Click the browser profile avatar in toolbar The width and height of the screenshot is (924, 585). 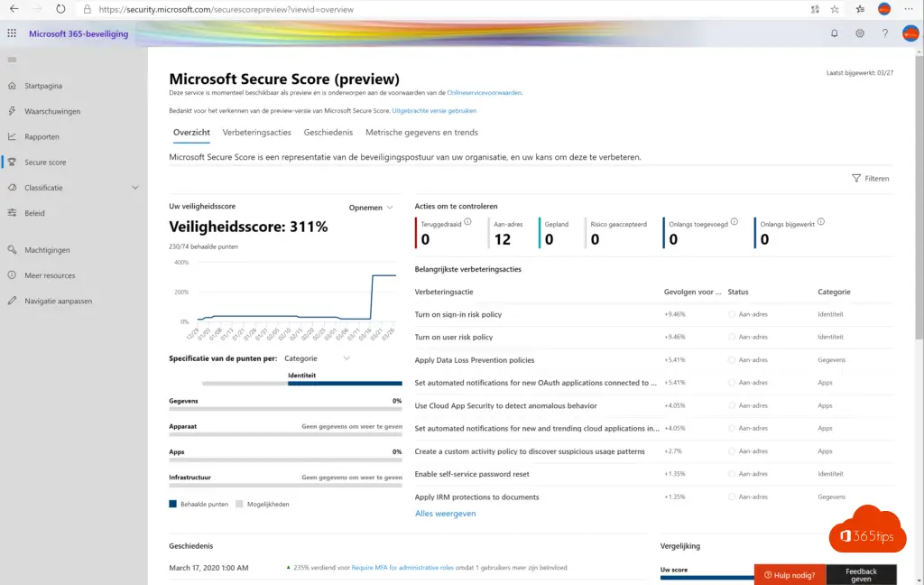(884, 9)
